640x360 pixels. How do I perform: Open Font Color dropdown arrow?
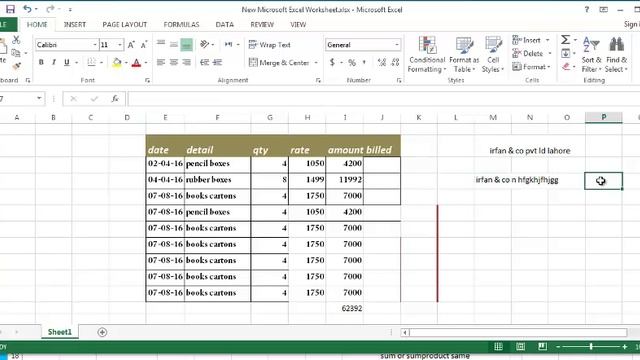pyautogui.click(x=146, y=63)
